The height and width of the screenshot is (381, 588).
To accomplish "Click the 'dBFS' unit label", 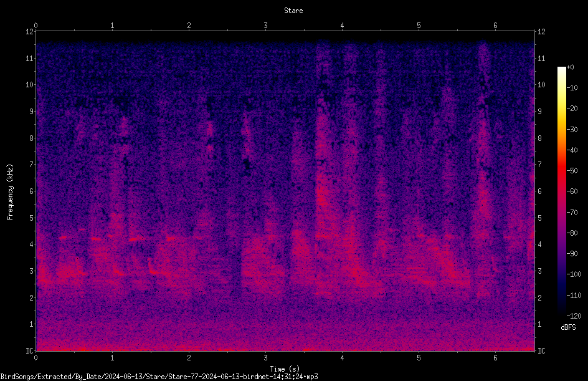I will pos(568,327).
